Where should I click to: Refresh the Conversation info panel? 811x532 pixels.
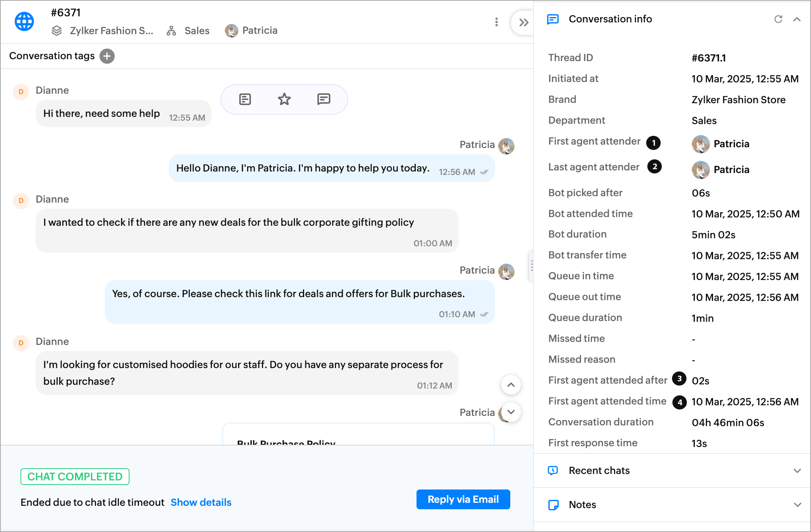coord(778,19)
